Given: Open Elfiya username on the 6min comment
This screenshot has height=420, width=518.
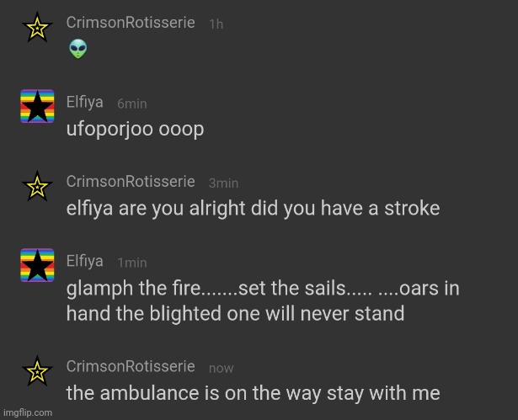Looking at the screenshot, I should coord(84,102).
